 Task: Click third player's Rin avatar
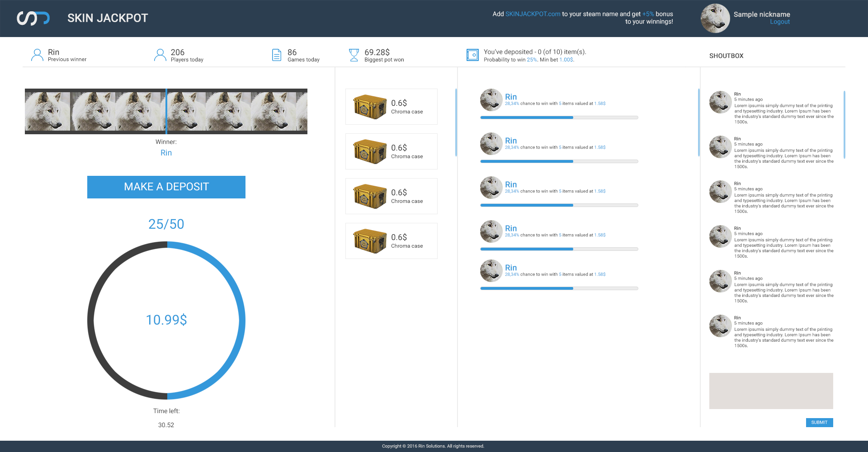point(491,188)
